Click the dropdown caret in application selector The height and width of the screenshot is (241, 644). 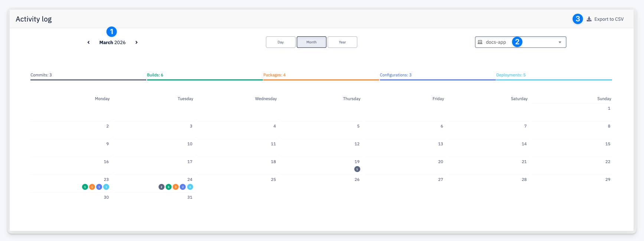560,42
